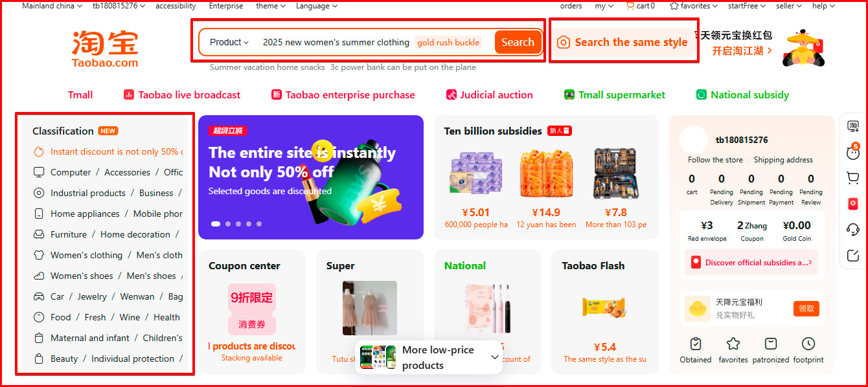This screenshot has width=868, height=387.
Task: Click the Taobao logo
Action: click(105, 49)
